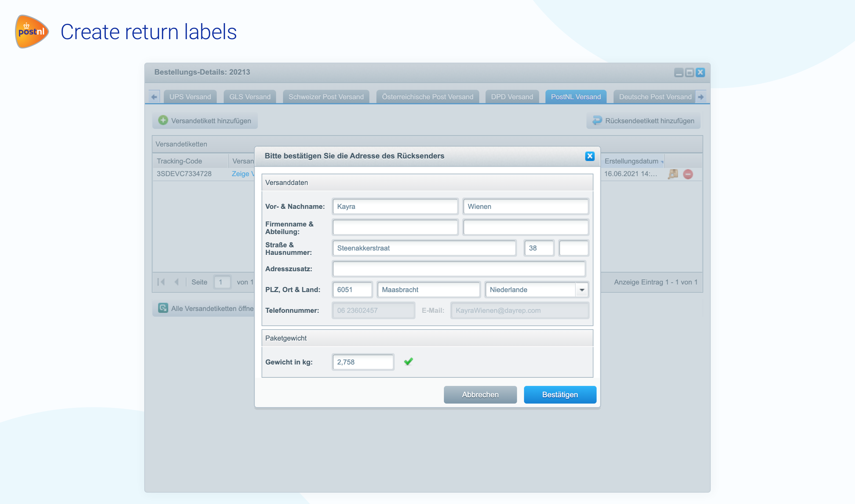Click Alle Versandetiketten öffnen button

204,308
